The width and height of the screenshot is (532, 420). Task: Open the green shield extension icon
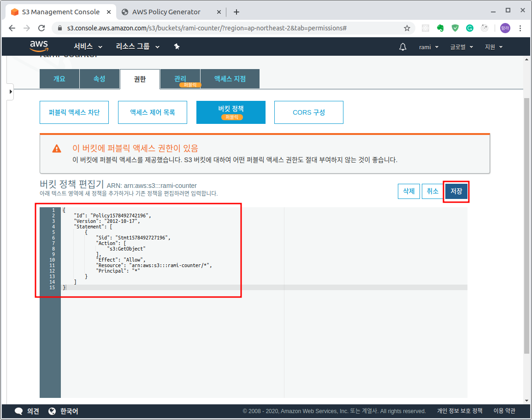point(455,28)
